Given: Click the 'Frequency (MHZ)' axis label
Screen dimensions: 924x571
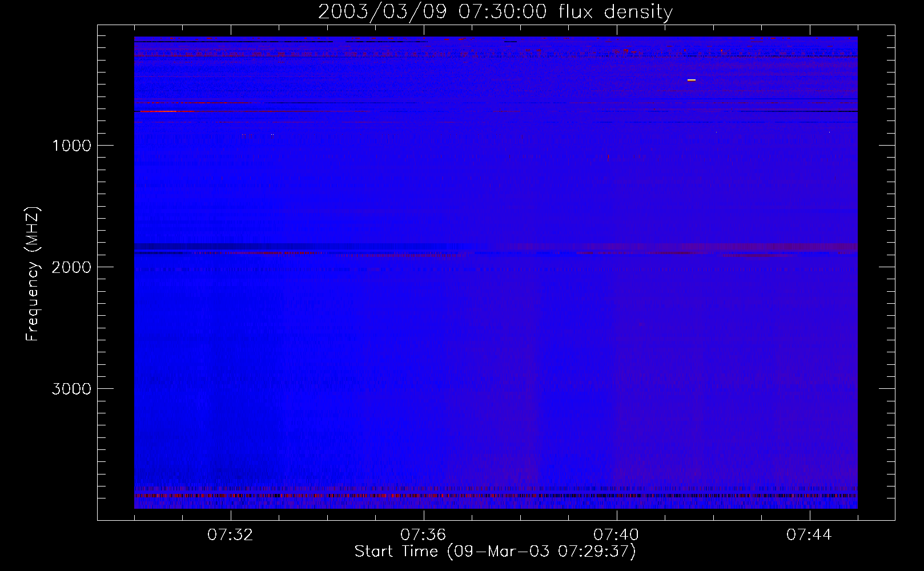Looking at the screenshot, I should coord(33,274).
